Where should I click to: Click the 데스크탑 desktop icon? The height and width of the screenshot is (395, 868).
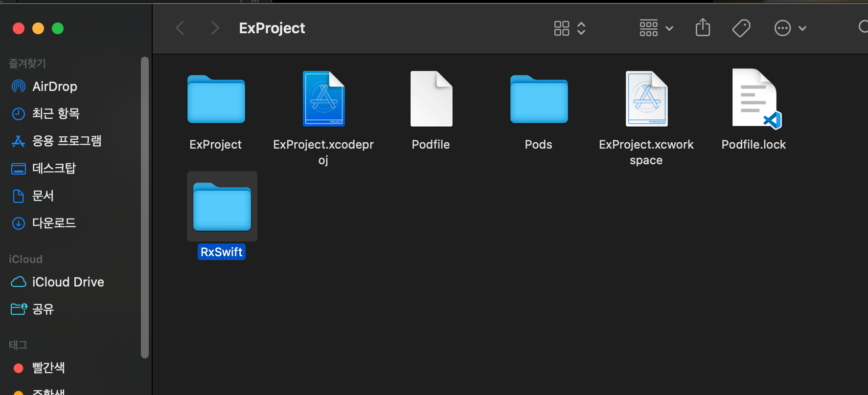[x=18, y=169]
